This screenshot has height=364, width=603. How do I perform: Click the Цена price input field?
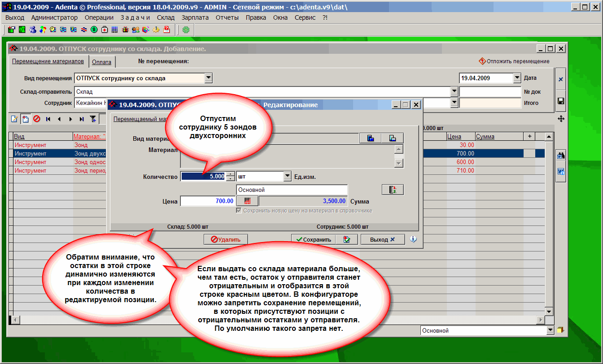coord(208,201)
